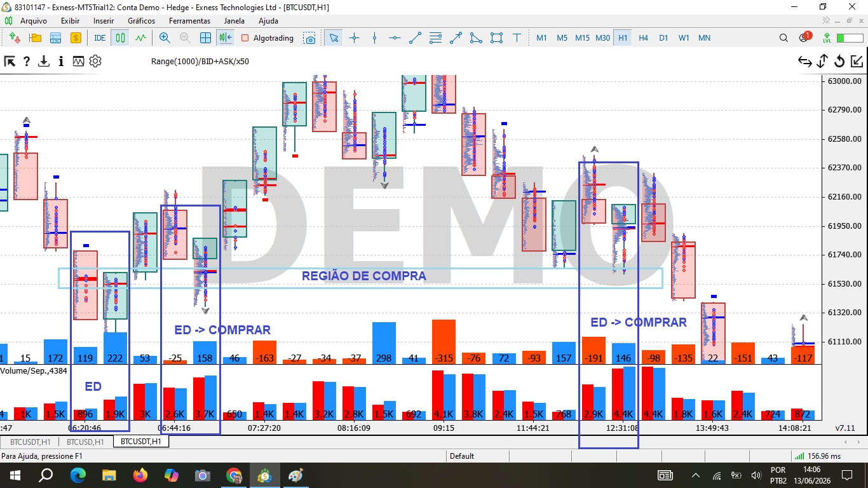The width and height of the screenshot is (868, 488).
Task: Open the search magnifier in toolbar
Action: pyautogui.click(x=783, y=37)
